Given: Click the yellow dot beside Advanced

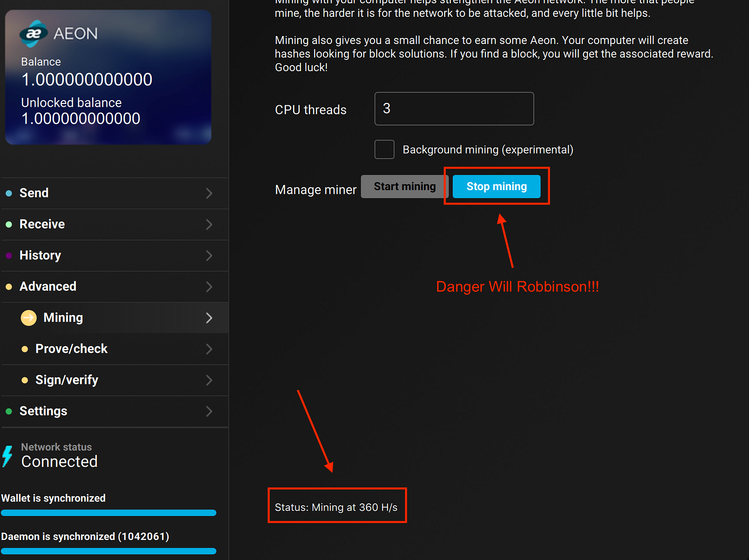Looking at the screenshot, I should coord(9,287).
